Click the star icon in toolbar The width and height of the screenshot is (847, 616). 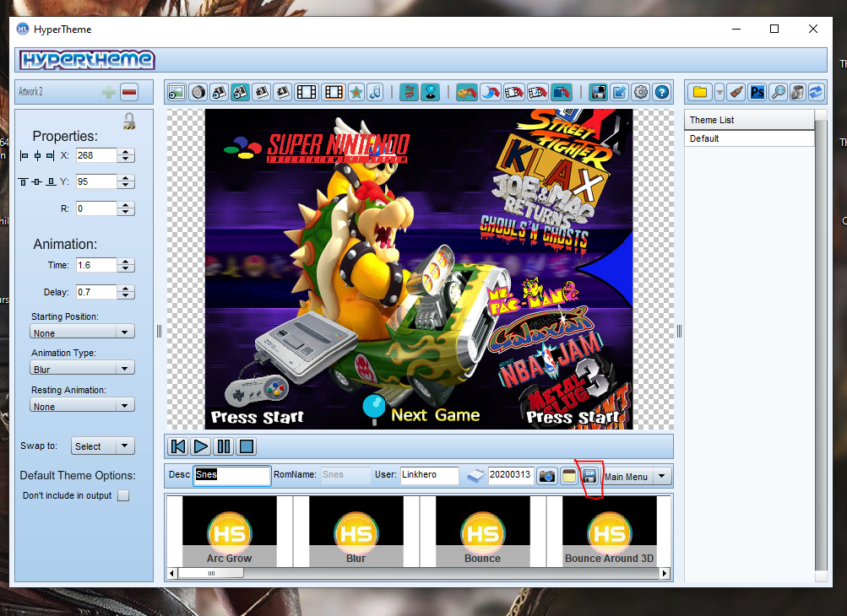coord(356,92)
